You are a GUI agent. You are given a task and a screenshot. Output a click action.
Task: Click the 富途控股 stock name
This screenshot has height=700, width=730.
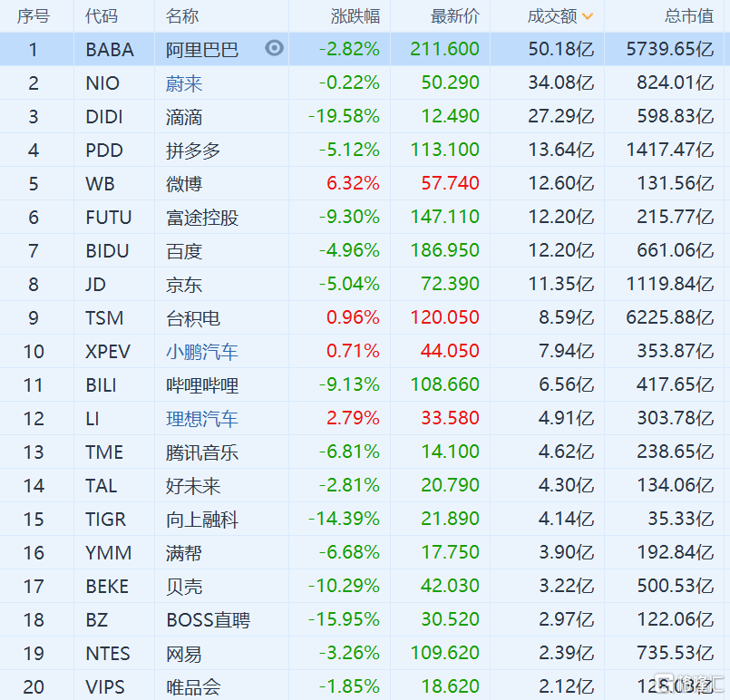[202, 218]
